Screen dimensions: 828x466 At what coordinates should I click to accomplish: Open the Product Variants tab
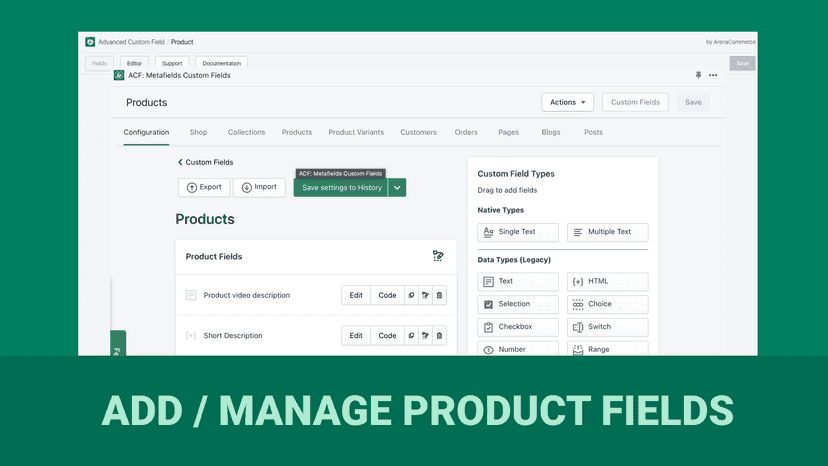pyautogui.click(x=356, y=132)
